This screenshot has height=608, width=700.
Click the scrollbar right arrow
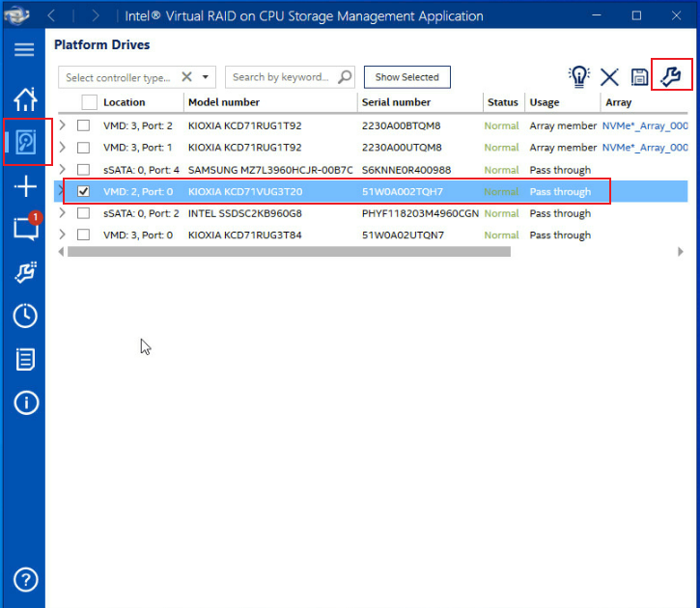tap(681, 252)
